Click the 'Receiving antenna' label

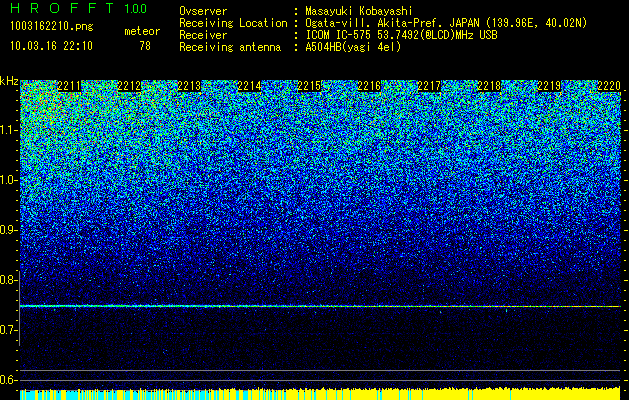pos(230,47)
